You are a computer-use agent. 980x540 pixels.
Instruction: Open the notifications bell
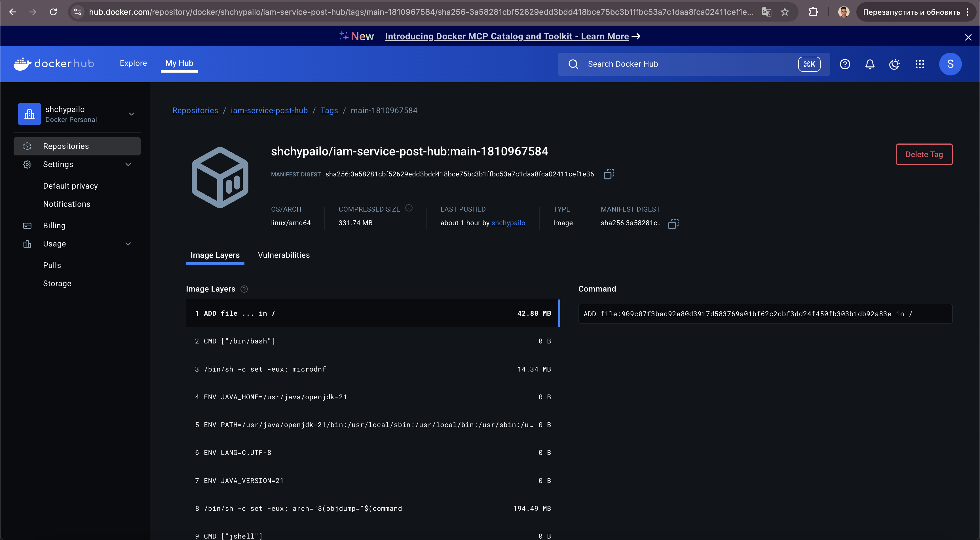coord(870,64)
